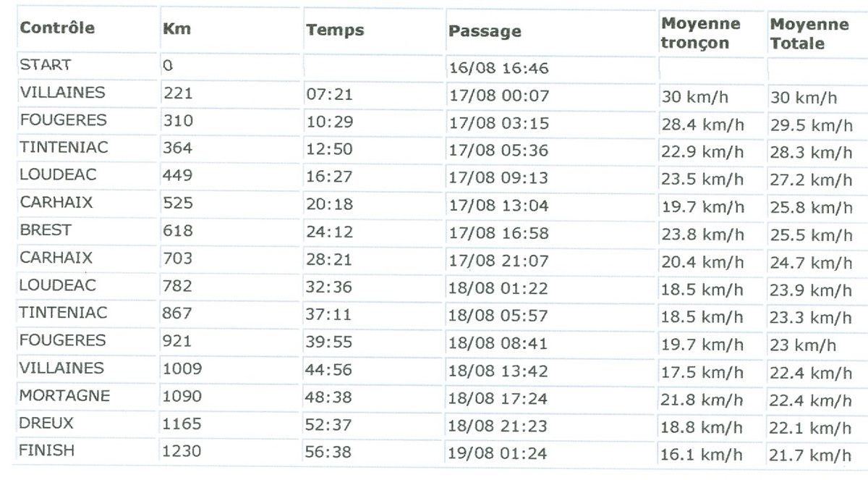Select passage time 16/08 16:46
The height and width of the screenshot is (480, 868).
point(499,69)
